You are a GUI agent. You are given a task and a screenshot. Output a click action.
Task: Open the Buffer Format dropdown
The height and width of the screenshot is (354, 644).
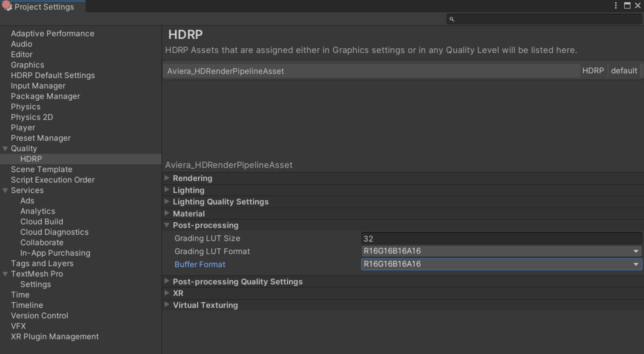point(636,264)
